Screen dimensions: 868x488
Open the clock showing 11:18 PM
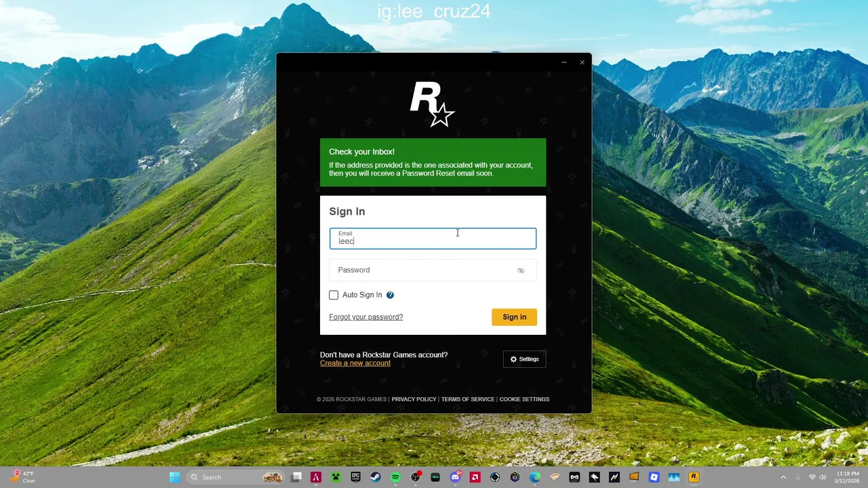pyautogui.click(x=848, y=477)
